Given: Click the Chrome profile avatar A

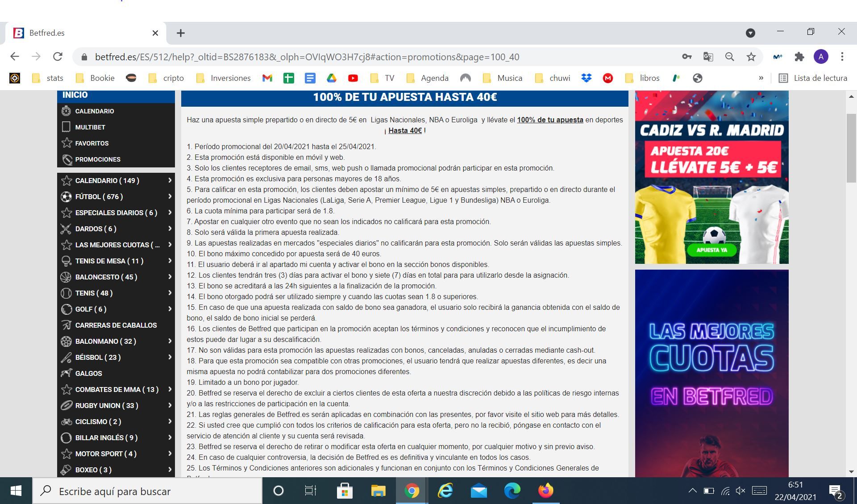Looking at the screenshot, I should [x=821, y=57].
